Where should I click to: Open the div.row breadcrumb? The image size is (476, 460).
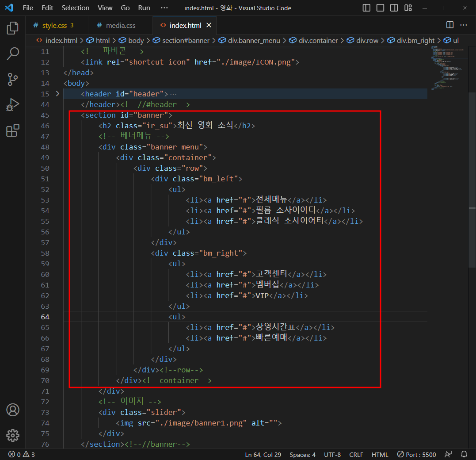tap(363, 40)
